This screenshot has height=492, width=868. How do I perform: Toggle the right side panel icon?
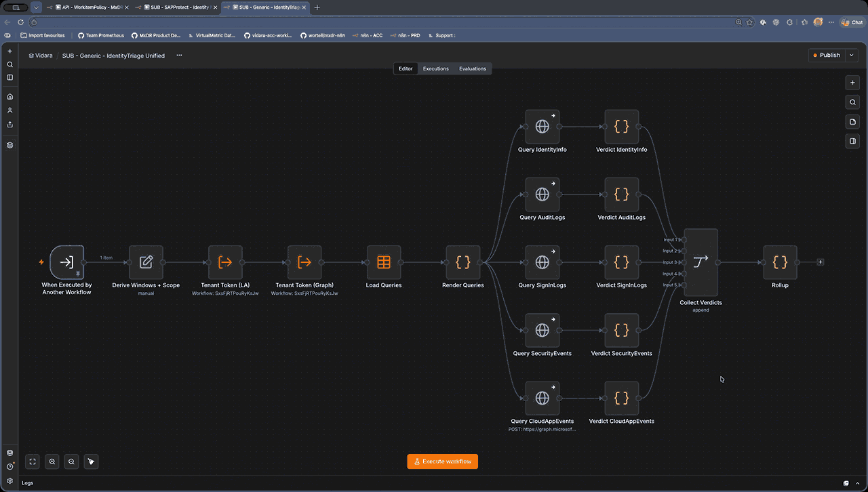(x=852, y=141)
